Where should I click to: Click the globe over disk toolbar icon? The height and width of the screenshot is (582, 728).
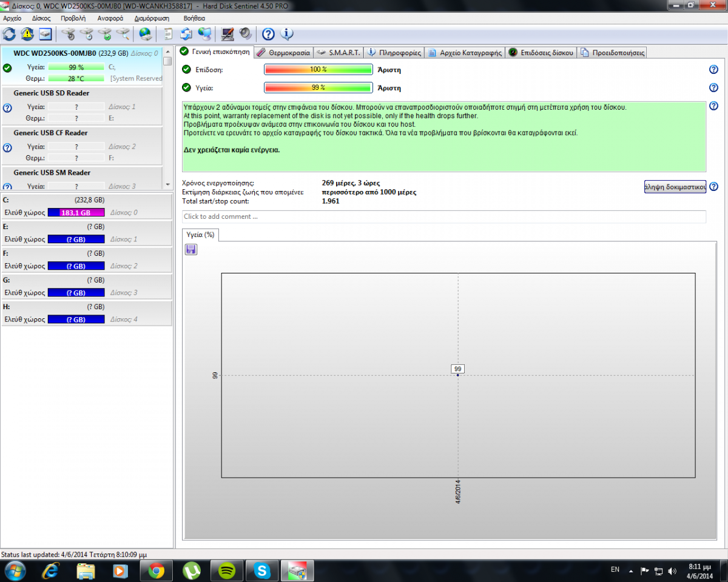coord(146,33)
